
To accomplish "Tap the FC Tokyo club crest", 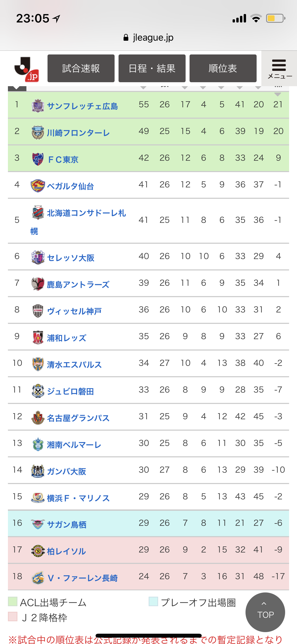I will 38,159.
